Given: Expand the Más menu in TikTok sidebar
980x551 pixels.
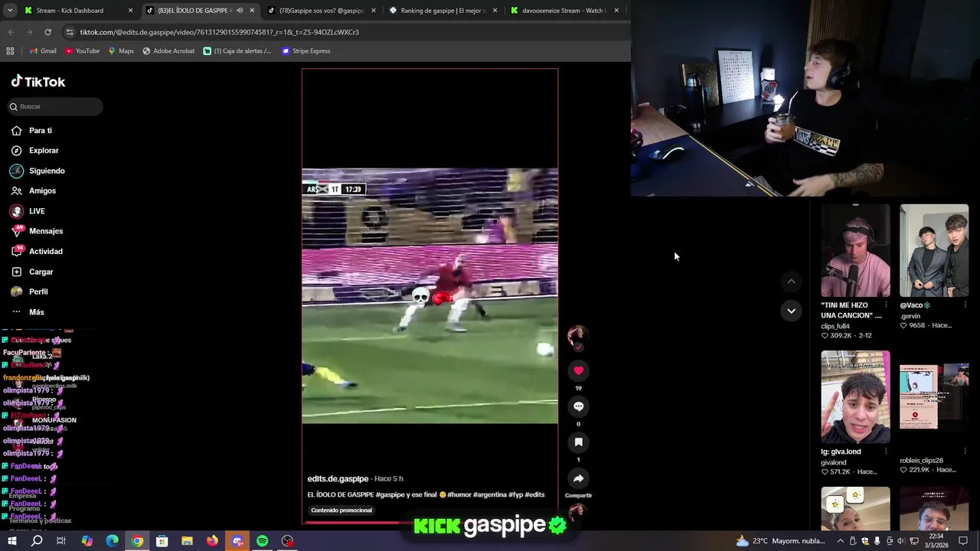Looking at the screenshot, I should 28,312.
